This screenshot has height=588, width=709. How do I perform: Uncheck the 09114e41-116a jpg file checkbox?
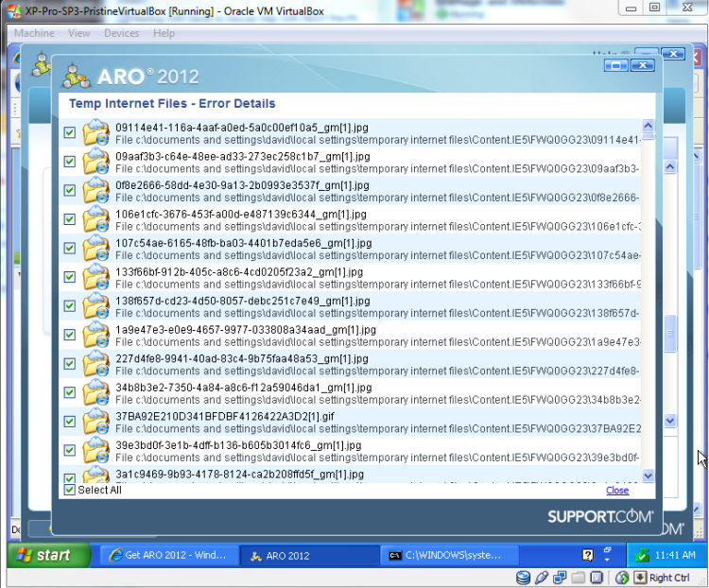(x=70, y=132)
